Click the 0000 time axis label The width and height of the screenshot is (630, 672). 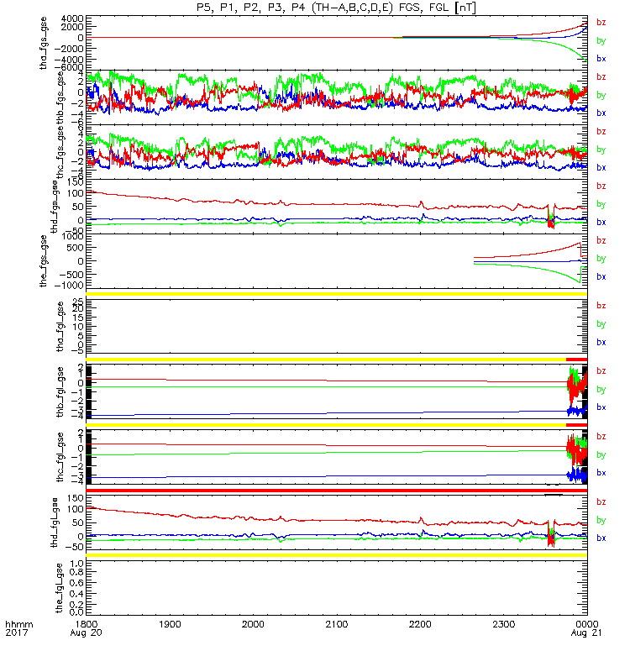point(586,624)
